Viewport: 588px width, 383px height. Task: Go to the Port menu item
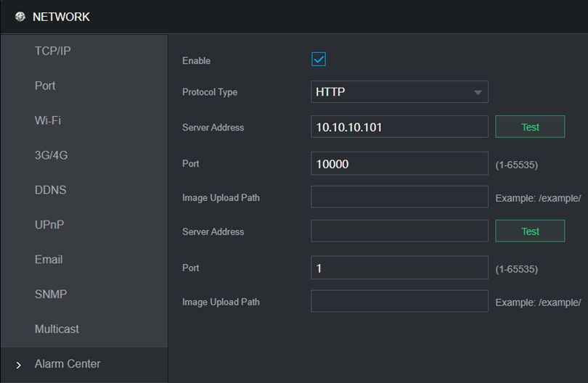click(x=45, y=86)
